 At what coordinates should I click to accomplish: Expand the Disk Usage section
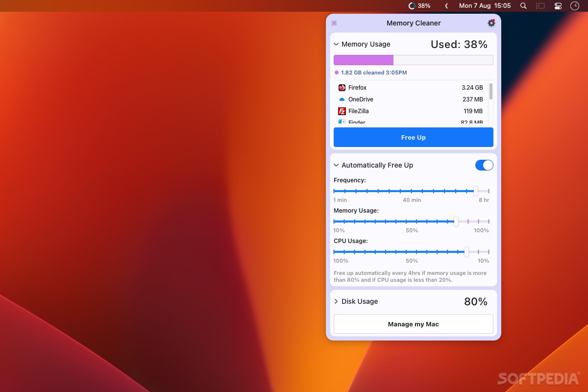pos(336,301)
